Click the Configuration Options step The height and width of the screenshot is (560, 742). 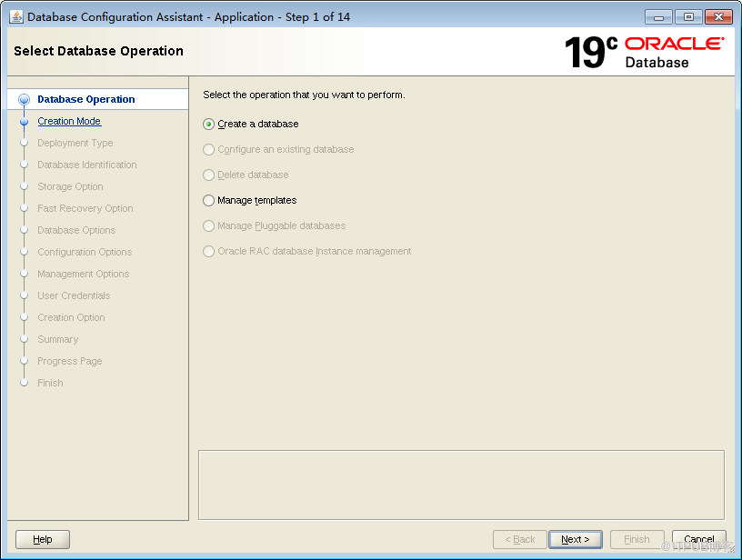pyautogui.click(x=85, y=252)
